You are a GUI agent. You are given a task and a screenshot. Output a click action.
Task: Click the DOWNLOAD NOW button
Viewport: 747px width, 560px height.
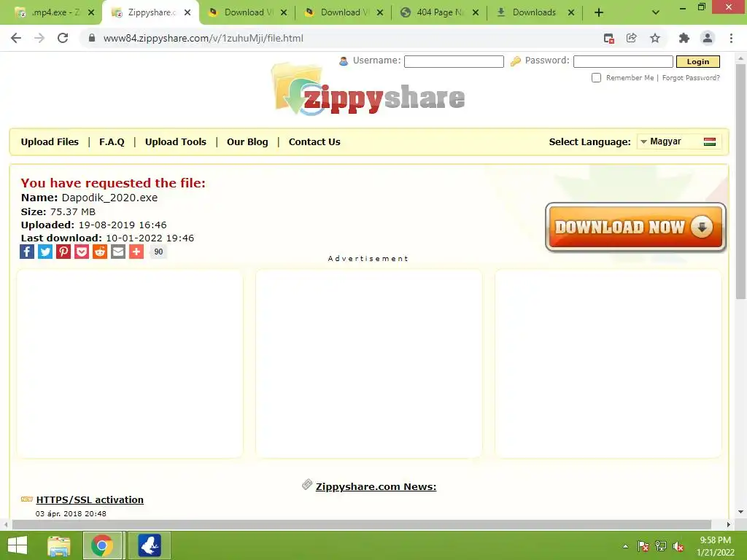point(635,227)
